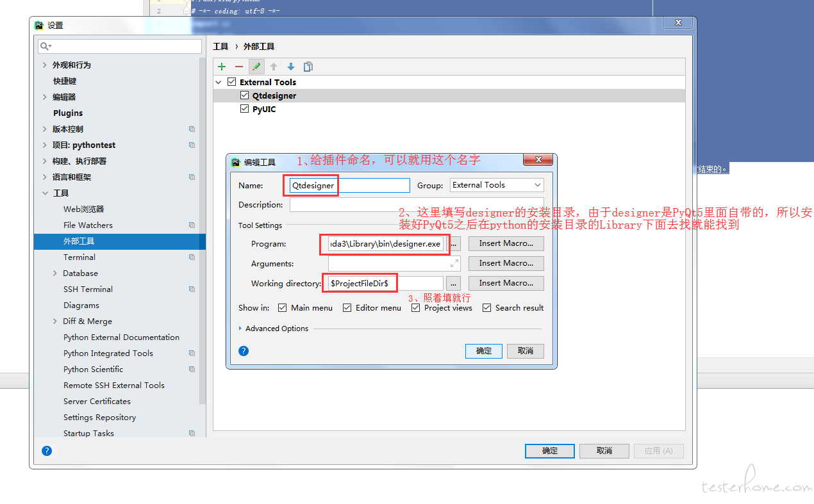814x504 pixels.
Task: Click the settings tree vertical scrollbar
Action: click(203, 231)
